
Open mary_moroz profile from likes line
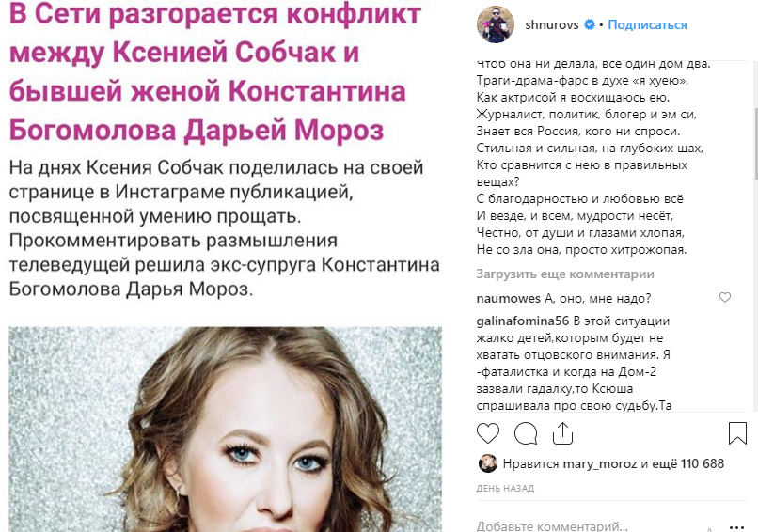[599, 464]
